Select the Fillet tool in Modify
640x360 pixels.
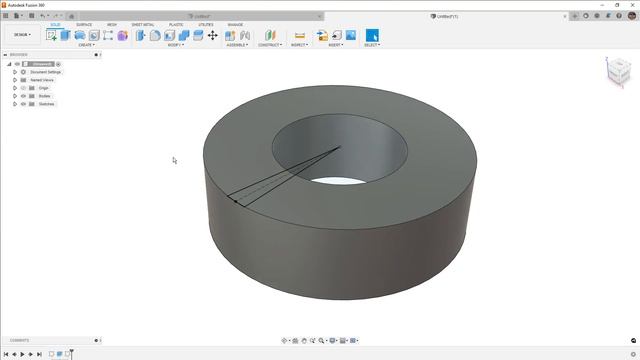click(155, 36)
